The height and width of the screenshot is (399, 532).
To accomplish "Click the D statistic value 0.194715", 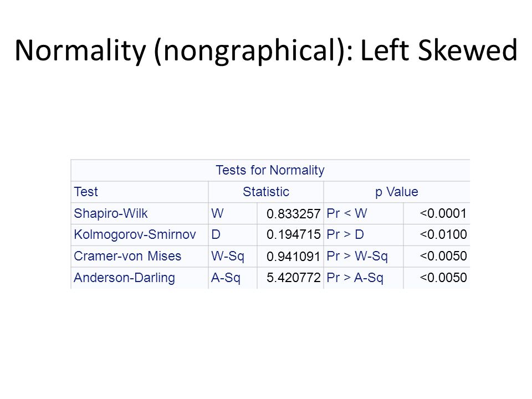I will pyautogui.click(x=294, y=234).
